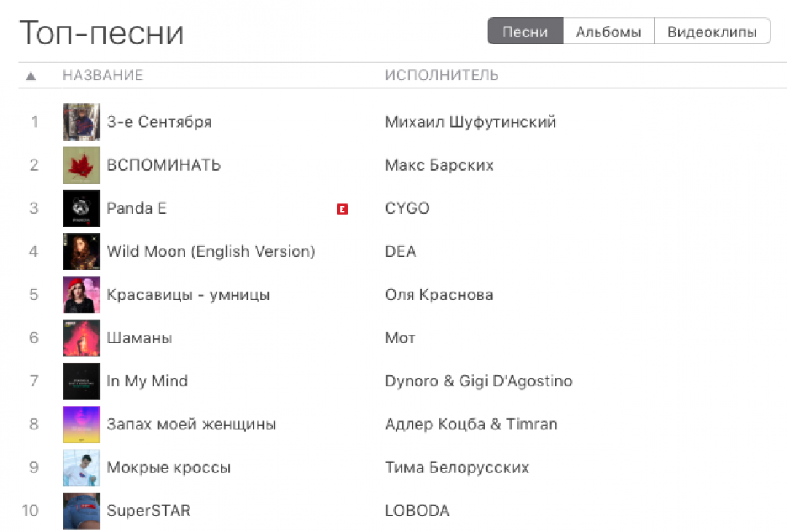This screenshot has height=532, width=787.
Task: Open artist link Макс Барских
Action: click(x=439, y=165)
